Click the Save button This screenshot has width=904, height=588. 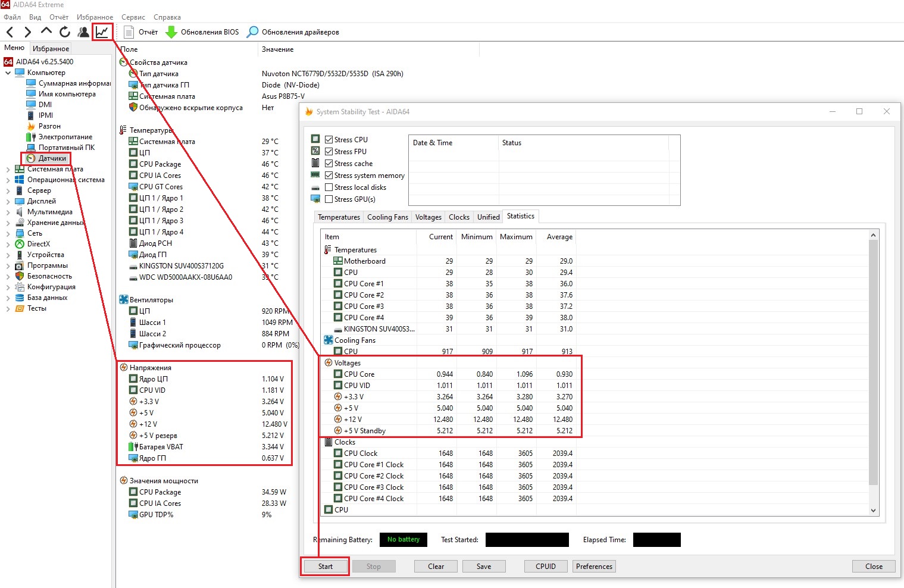tap(484, 567)
